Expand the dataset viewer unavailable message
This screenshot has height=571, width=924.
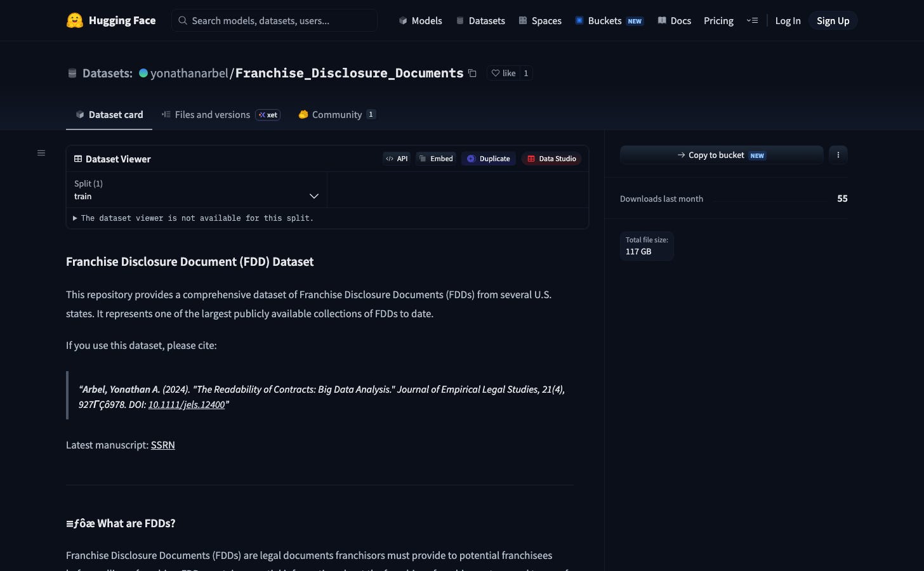pyautogui.click(x=194, y=218)
